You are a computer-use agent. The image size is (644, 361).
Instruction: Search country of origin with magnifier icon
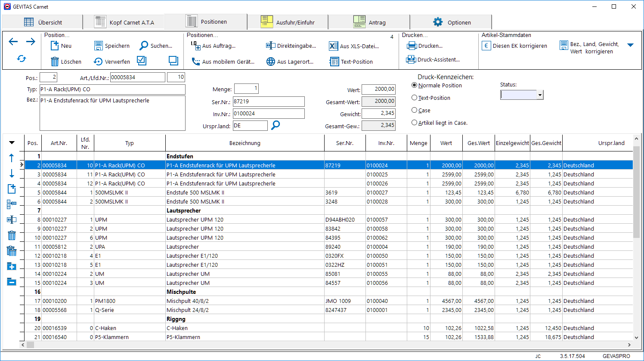pos(276,125)
